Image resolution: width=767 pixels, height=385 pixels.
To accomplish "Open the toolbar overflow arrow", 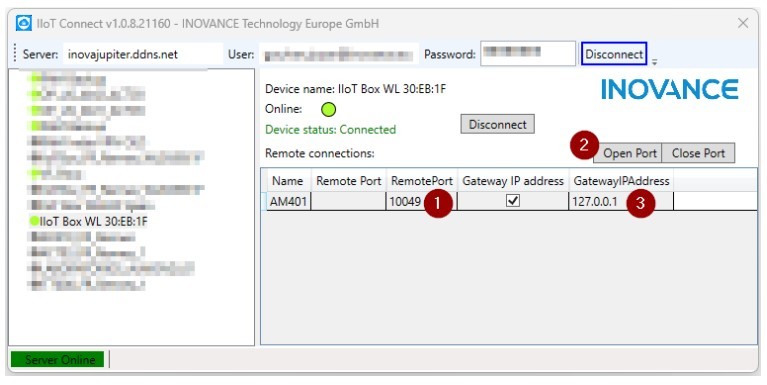I will (x=654, y=62).
